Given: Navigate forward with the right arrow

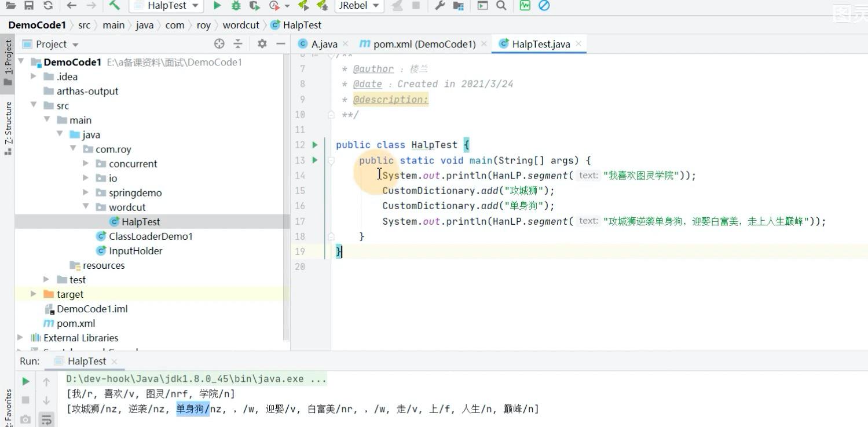Looking at the screenshot, I should tap(91, 6).
